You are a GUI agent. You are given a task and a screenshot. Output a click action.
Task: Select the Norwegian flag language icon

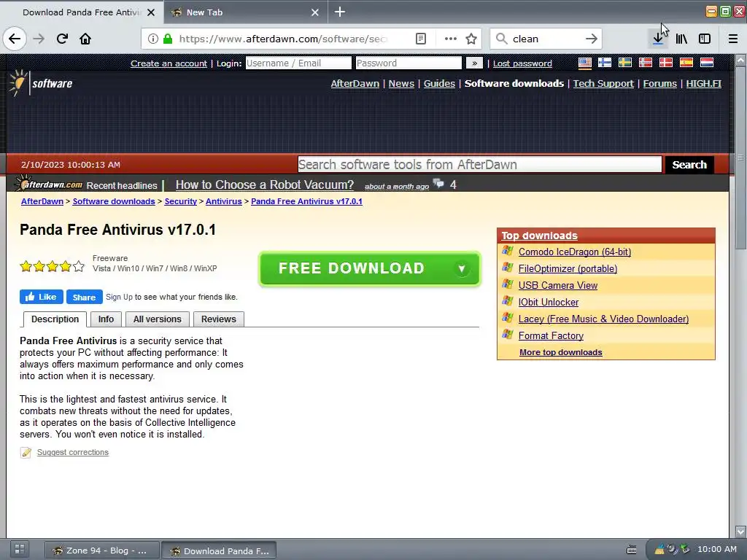646,63
